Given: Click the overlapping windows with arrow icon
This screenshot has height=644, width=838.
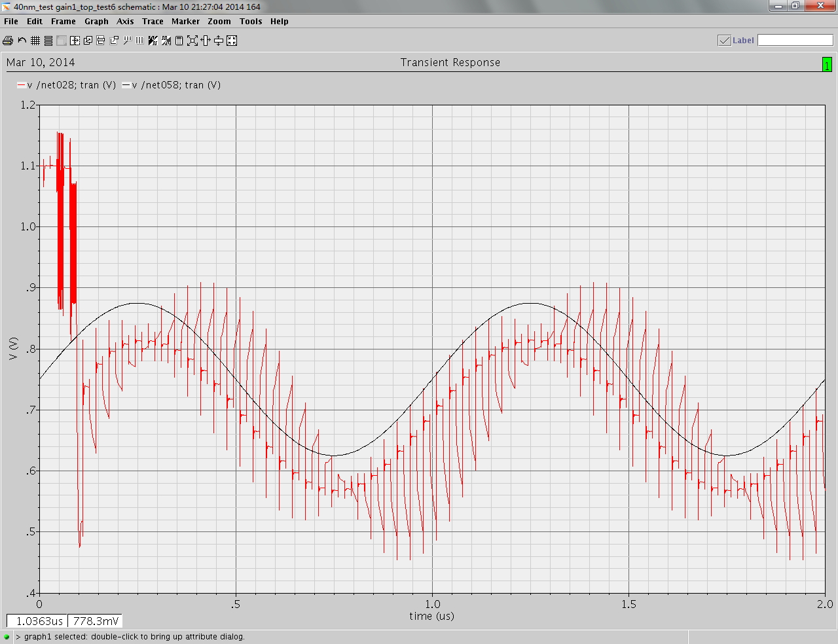Looking at the screenshot, I should pyautogui.click(x=88, y=41).
